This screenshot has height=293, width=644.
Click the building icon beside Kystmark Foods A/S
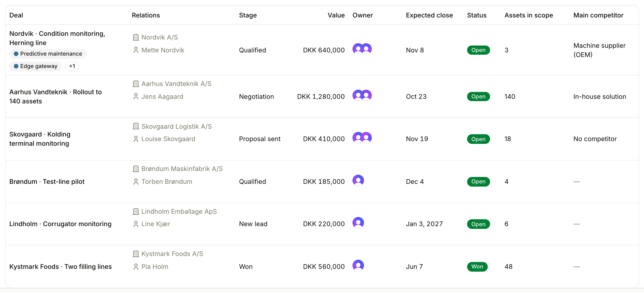[x=136, y=254]
